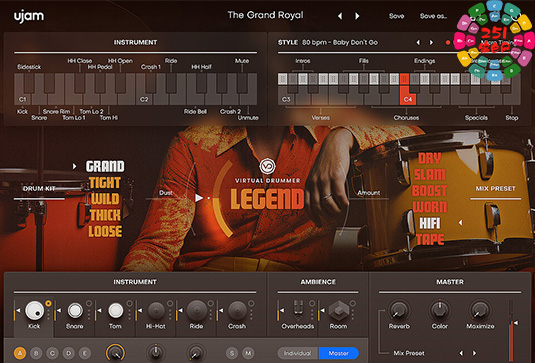Select slot E button
Screen dimensions: 535x363
click(85, 353)
